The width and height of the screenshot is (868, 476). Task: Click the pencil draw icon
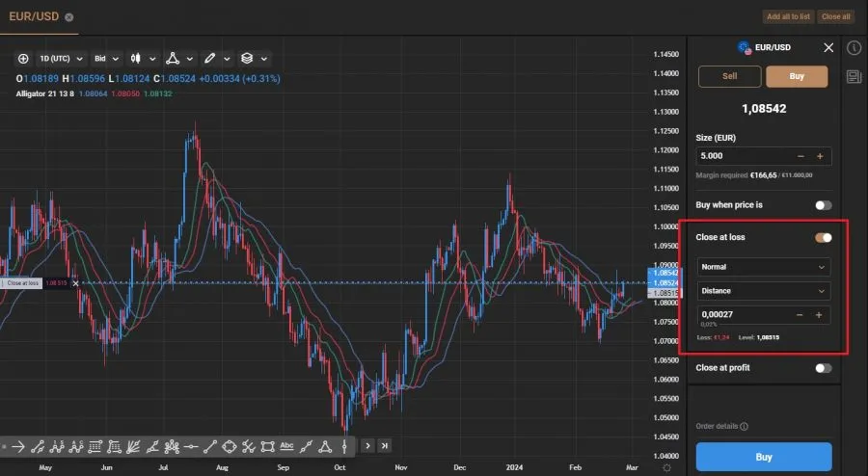coord(209,59)
